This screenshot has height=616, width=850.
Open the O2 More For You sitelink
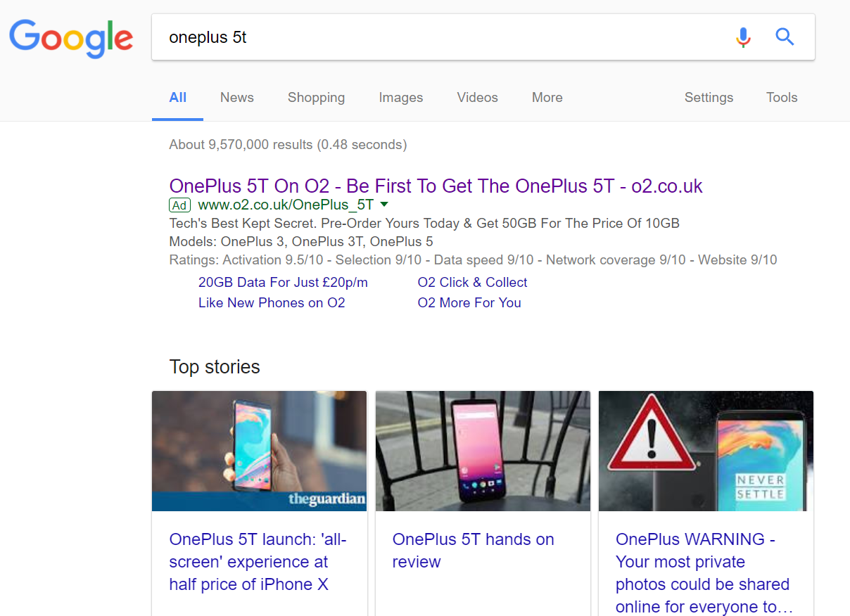pyautogui.click(x=469, y=303)
